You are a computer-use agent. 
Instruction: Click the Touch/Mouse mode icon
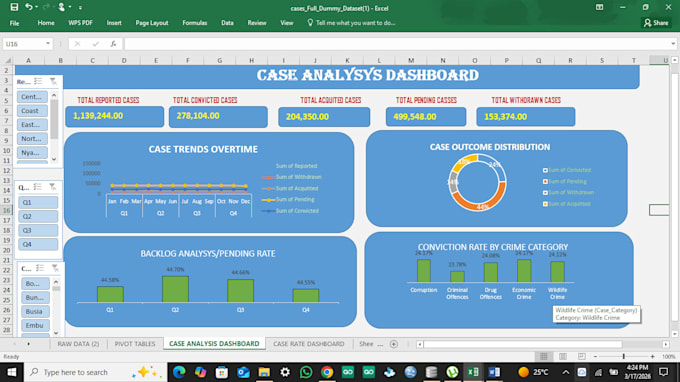62,7
